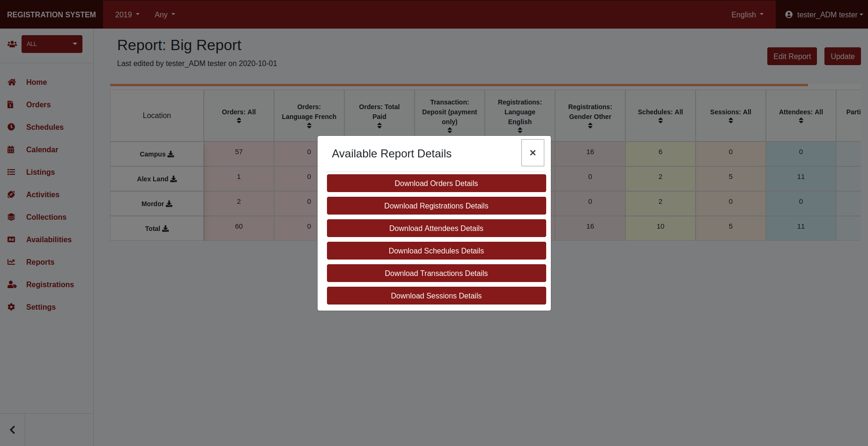Image resolution: width=868 pixels, height=446 pixels.
Task: Select the Collections layers icon
Action: (x=11, y=217)
